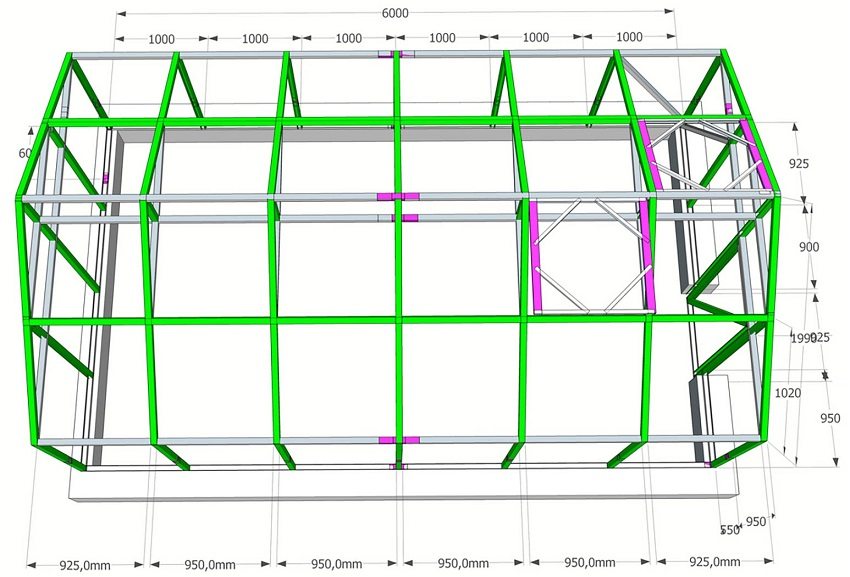This screenshot has height=577, width=850.
Task: Select the 1020 dimension annotation
Action: click(789, 392)
